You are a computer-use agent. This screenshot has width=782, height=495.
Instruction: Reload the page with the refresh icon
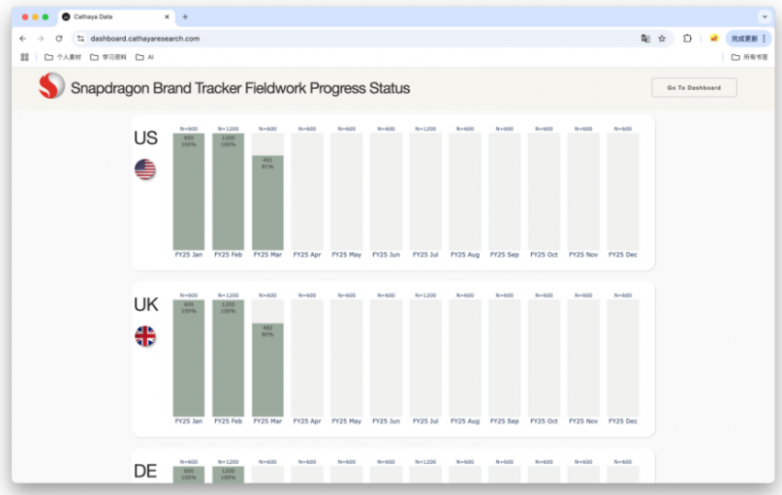59,38
